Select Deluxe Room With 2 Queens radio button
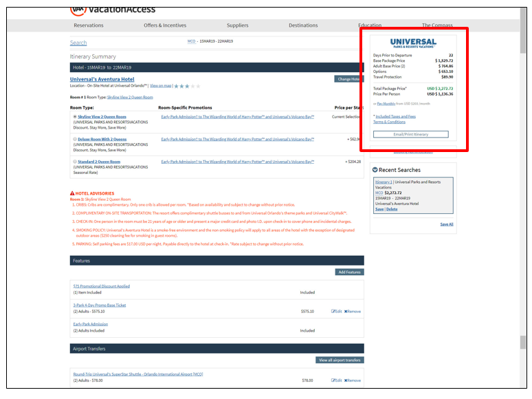Screen dimensions: 532x399 [75, 139]
